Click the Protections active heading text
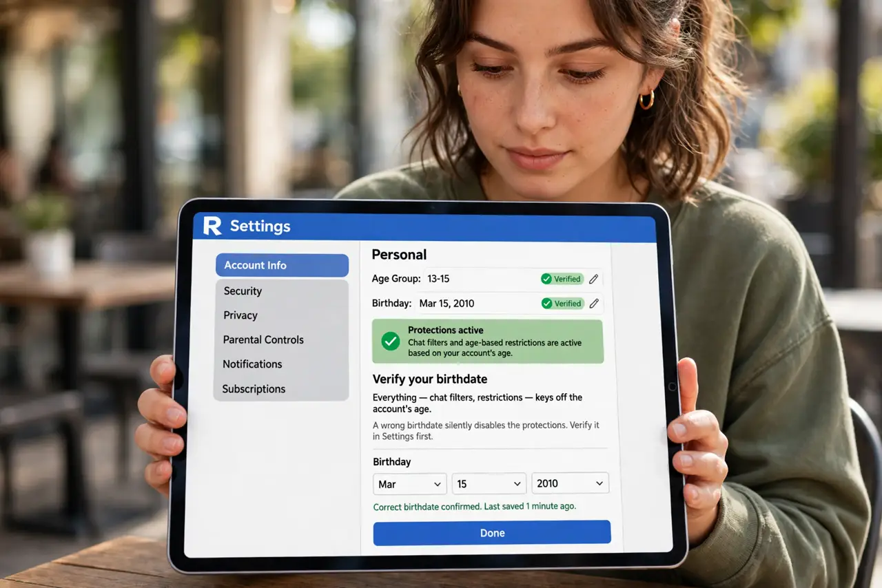The width and height of the screenshot is (882, 588). click(446, 330)
